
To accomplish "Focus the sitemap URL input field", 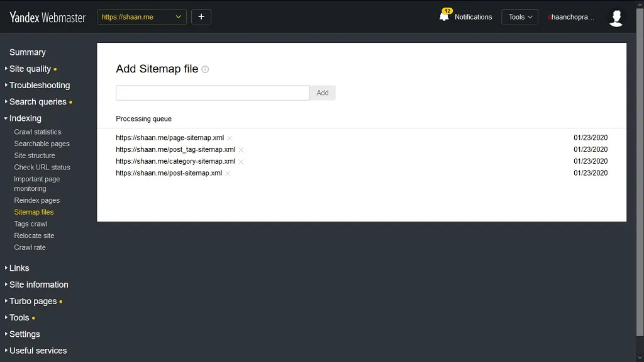I will point(213,93).
